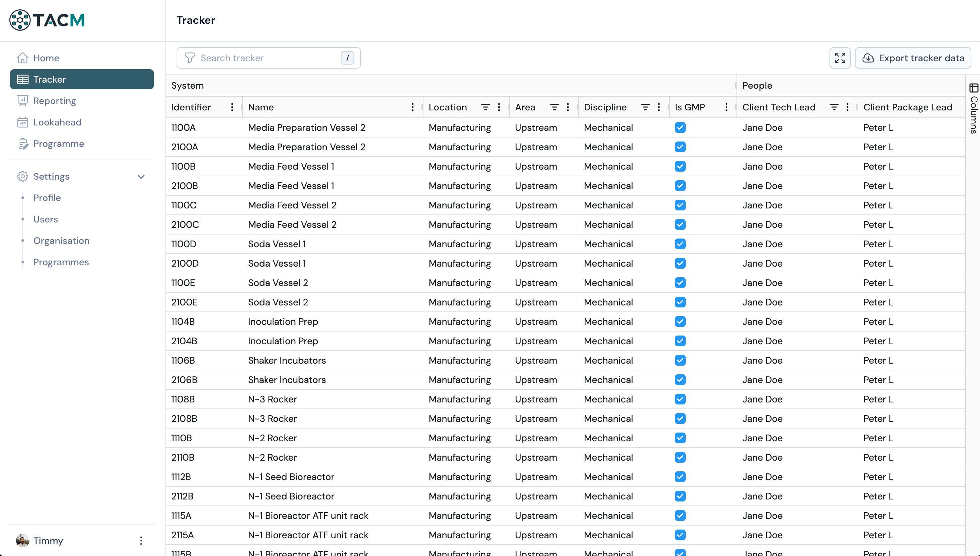Image resolution: width=980 pixels, height=556 pixels.
Task: Toggle Is GMP checkbox for Soda Vessel 1 1100D
Action: pyautogui.click(x=680, y=244)
